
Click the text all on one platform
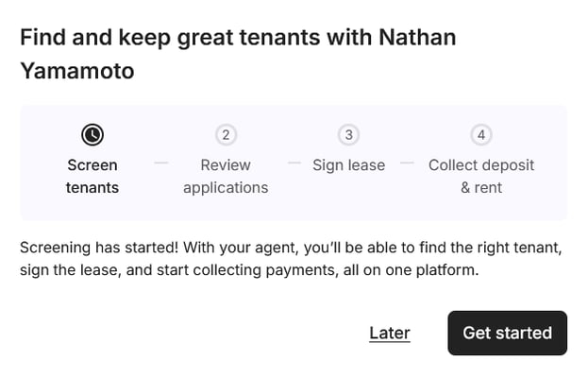(411, 270)
